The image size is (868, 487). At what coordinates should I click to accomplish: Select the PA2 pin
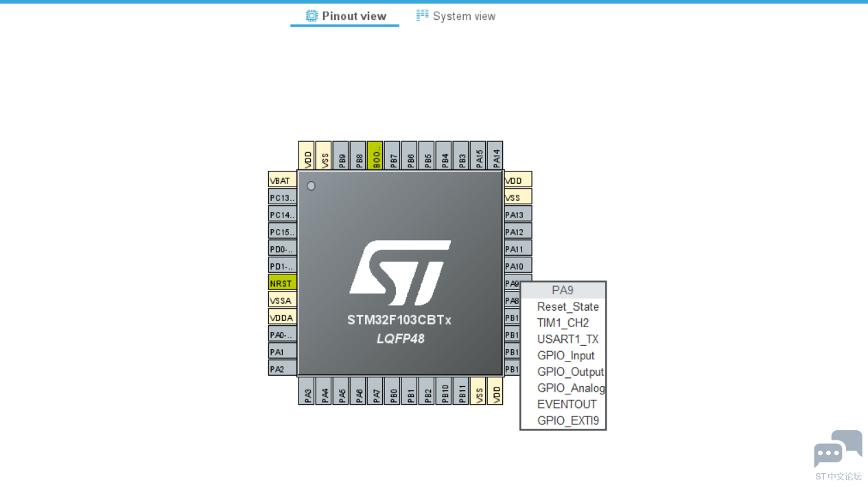(x=283, y=368)
